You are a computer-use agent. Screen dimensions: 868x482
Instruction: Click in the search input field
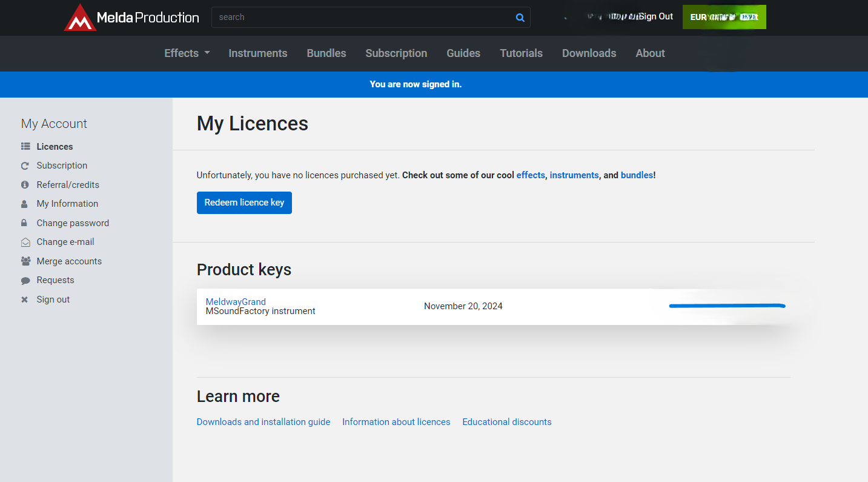363,18
